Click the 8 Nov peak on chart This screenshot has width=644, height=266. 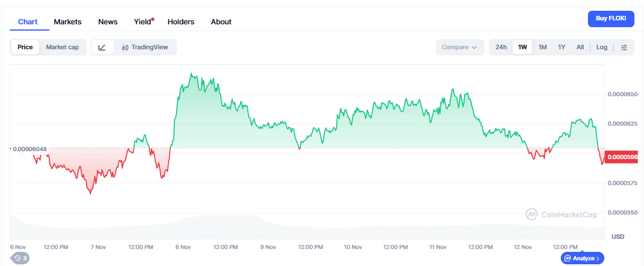coord(192,74)
